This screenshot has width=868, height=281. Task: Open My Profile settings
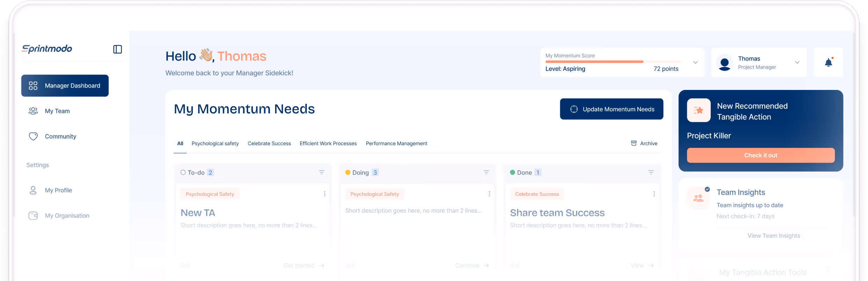coord(58,190)
